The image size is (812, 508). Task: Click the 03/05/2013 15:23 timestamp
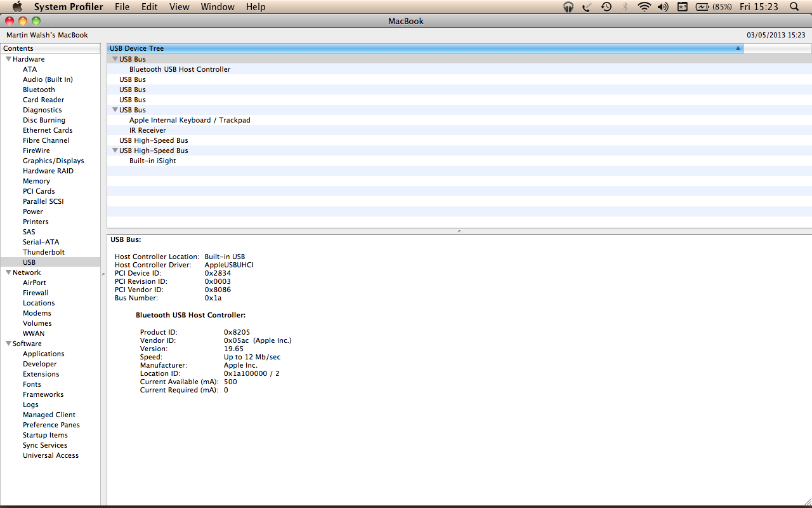[776, 35]
